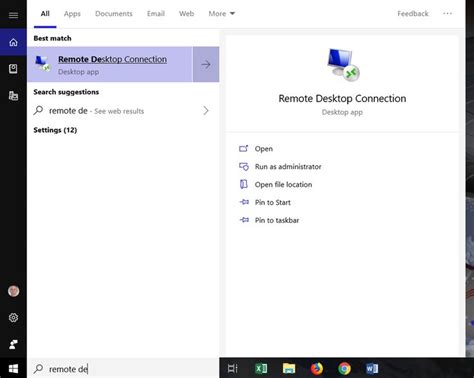Screen dimensions: 474x378
Task: Choose Open file location
Action: pos(276,184)
